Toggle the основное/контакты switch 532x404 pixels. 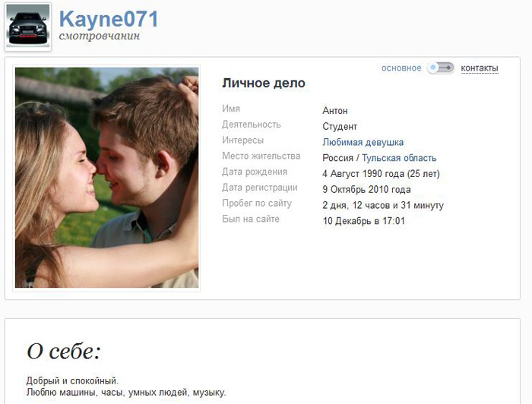point(440,68)
